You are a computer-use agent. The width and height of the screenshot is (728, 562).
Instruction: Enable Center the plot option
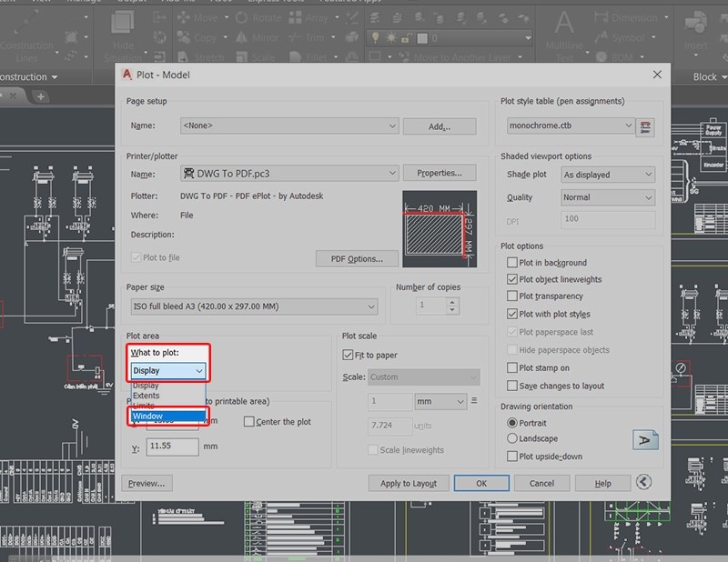pyautogui.click(x=249, y=422)
